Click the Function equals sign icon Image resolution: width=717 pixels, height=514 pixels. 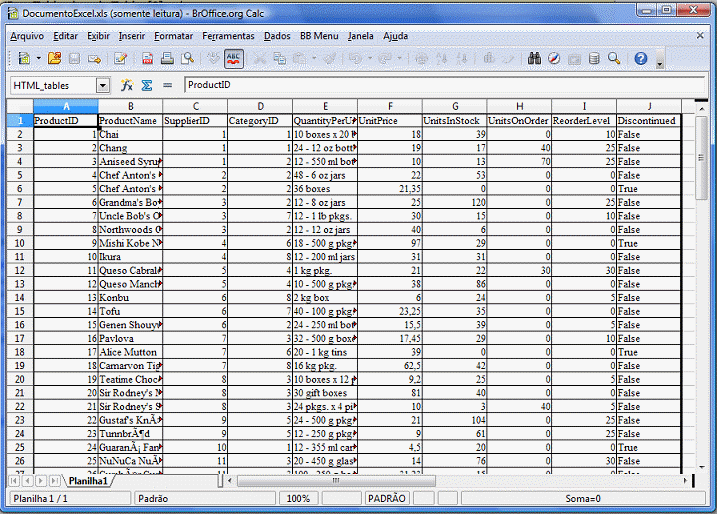click(x=168, y=85)
